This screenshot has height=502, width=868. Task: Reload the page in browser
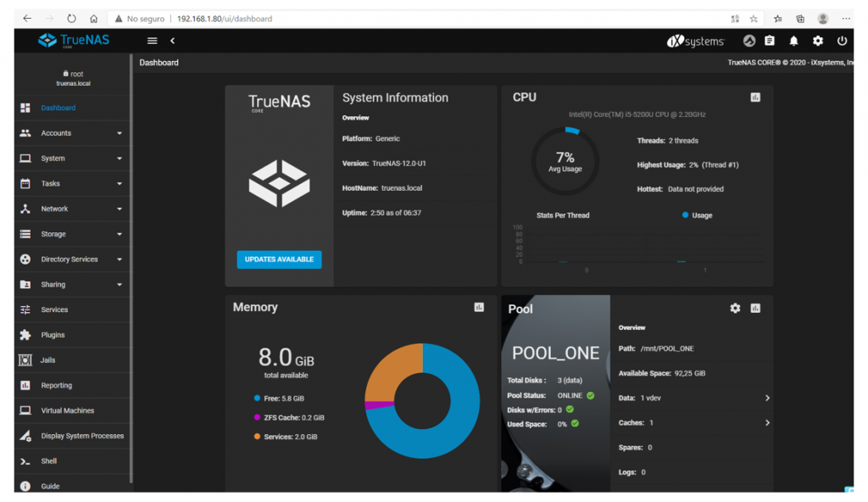click(x=71, y=19)
